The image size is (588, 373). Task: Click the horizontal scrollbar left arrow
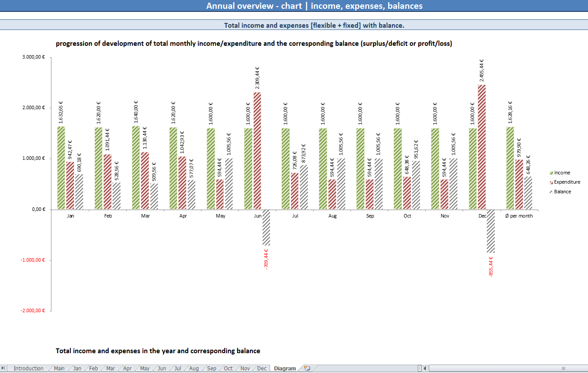pos(425,369)
